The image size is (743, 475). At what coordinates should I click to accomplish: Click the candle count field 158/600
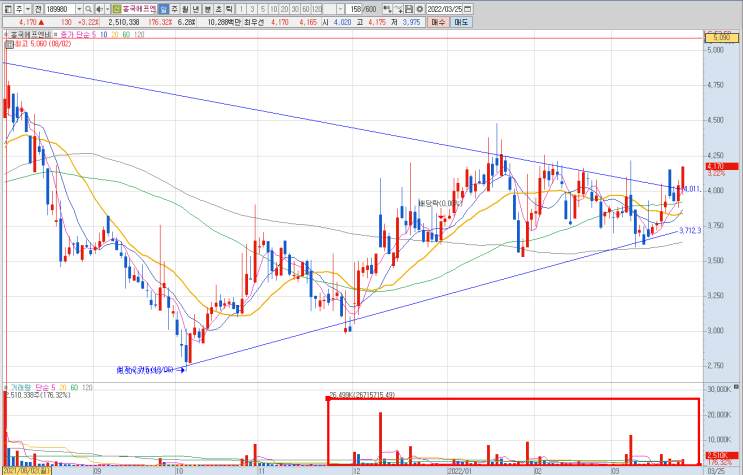click(362, 9)
